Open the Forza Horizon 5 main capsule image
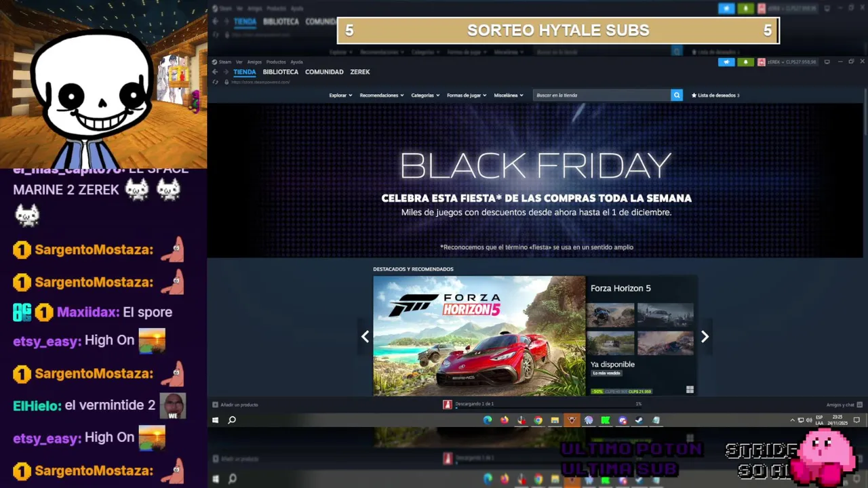Screen dimensions: 868x488 pyautogui.click(x=479, y=335)
